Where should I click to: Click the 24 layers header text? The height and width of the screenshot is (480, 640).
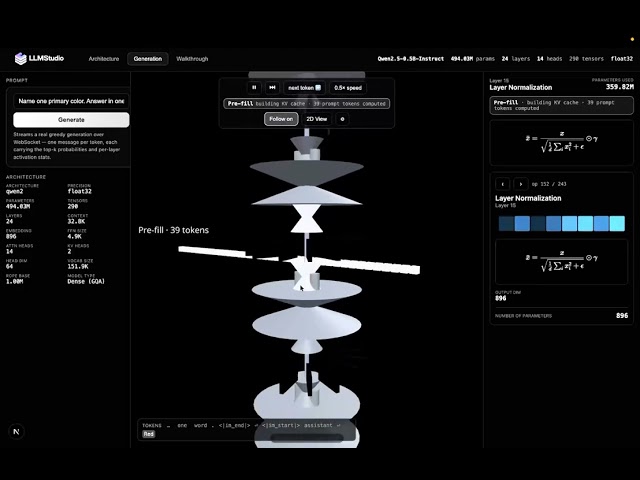tap(516, 59)
